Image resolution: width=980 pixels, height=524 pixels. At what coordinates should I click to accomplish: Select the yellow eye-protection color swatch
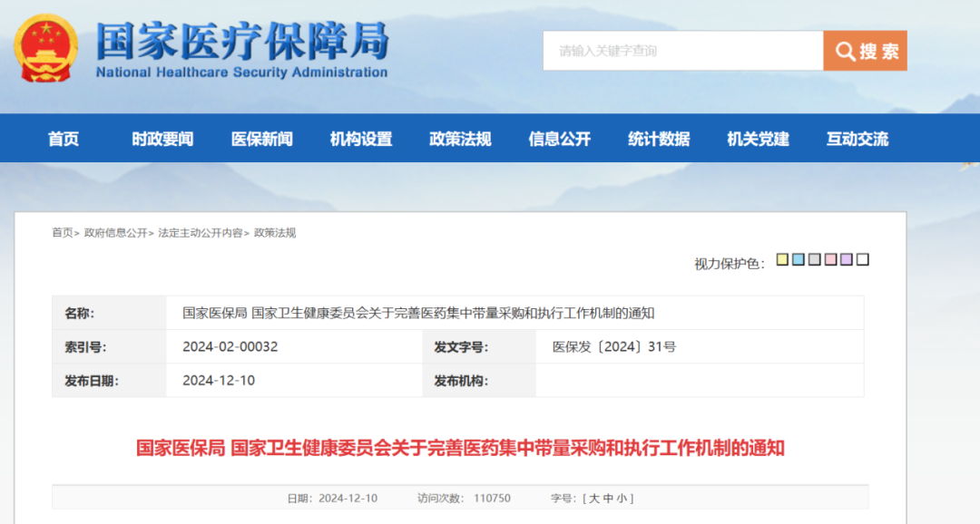[782, 259]
